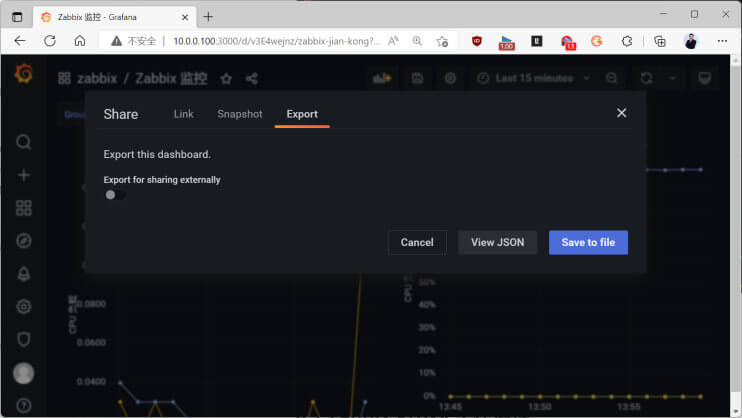
Task: Click the browser zoom magnifier icon
Action: [x=417, y=41]
